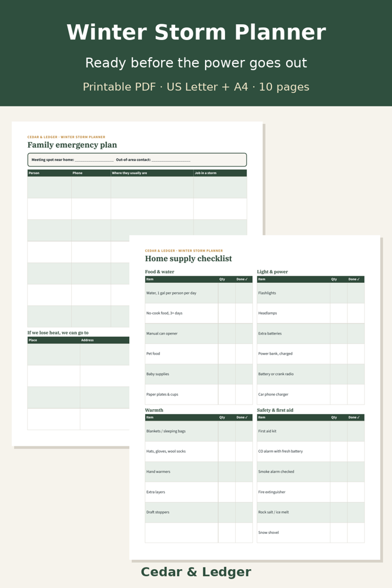Select 'Ready before the power goes out' subtitle
This screenshot has height=588, width=392.
[196, 63]
